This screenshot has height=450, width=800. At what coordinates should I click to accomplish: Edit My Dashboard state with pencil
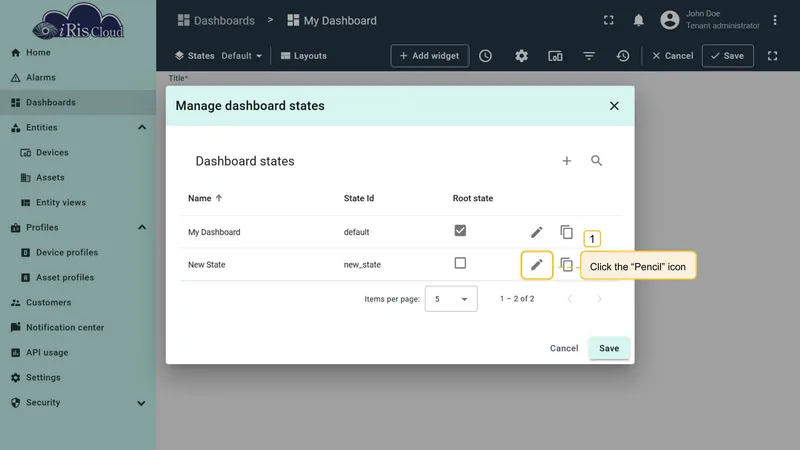pos(536,232)
